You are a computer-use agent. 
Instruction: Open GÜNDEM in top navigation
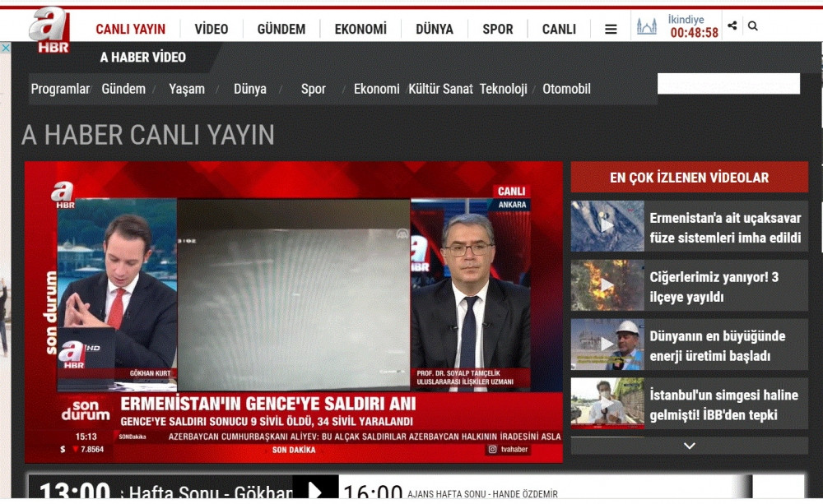281,30
